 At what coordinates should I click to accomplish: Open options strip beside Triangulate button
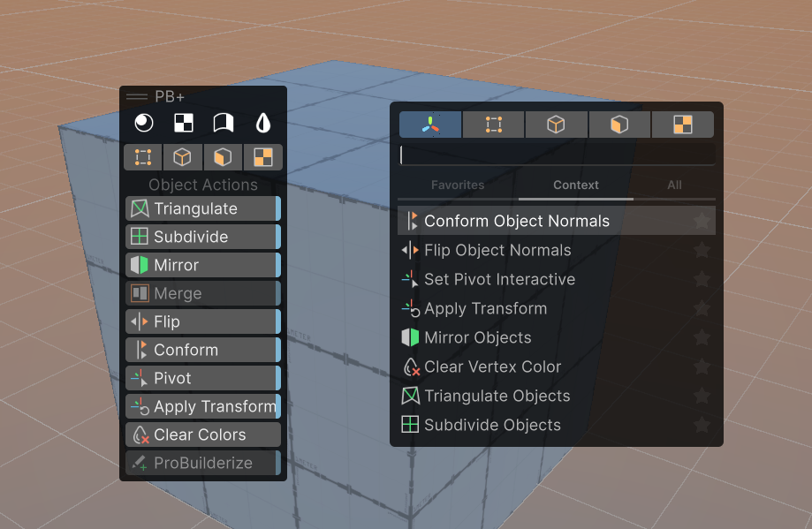(278, 209)
